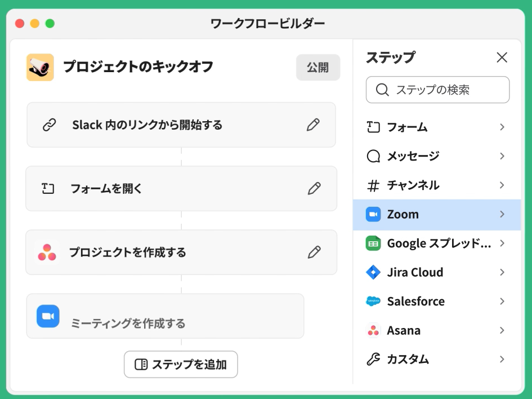Select the カスタム steps item
This screenshot has width=532, height=399.
click(x=437, y=360)
